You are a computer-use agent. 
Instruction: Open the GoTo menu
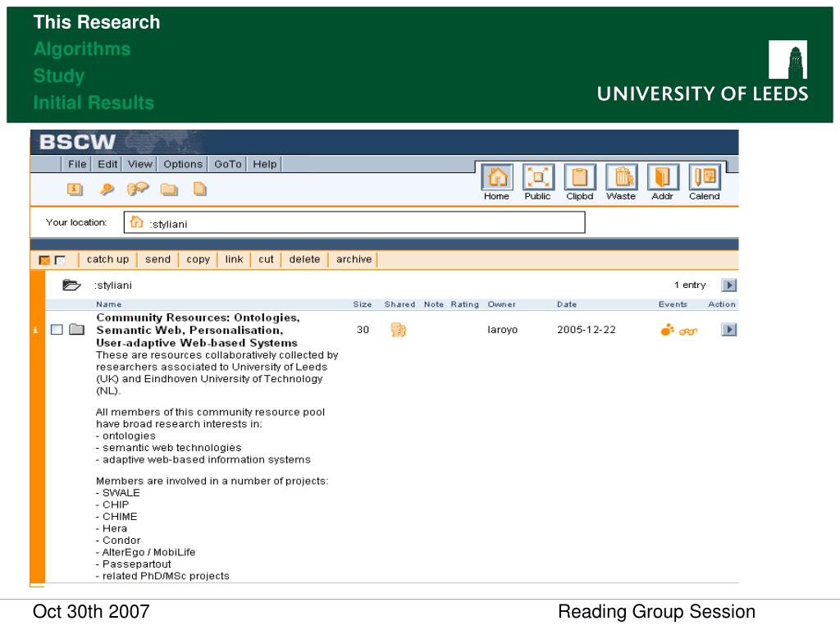point(228,164)
